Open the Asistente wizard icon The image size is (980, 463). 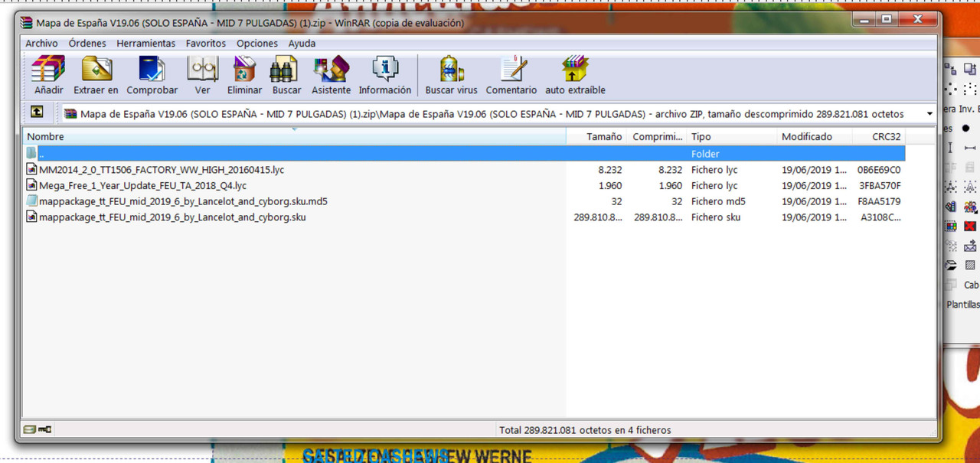(x=331, y=69)
